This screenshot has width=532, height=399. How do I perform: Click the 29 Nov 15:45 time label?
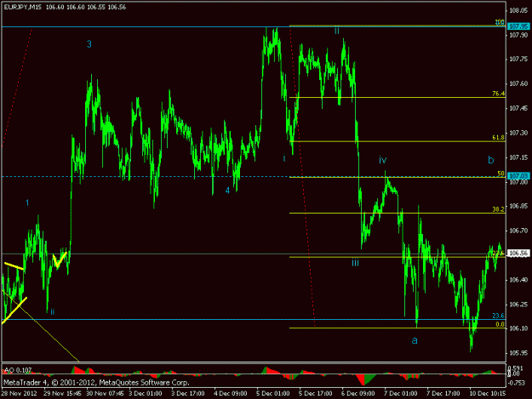pos(62,394)
